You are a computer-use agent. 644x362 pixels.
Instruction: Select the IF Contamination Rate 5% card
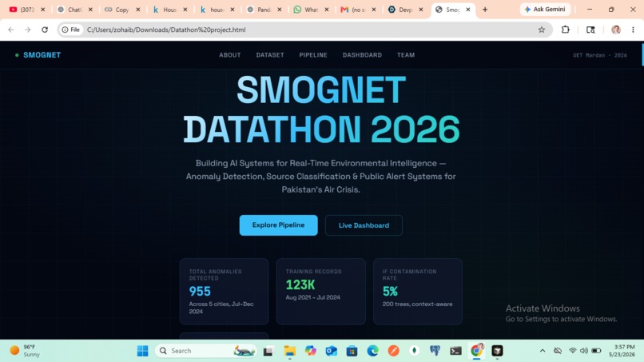(418, 292)
